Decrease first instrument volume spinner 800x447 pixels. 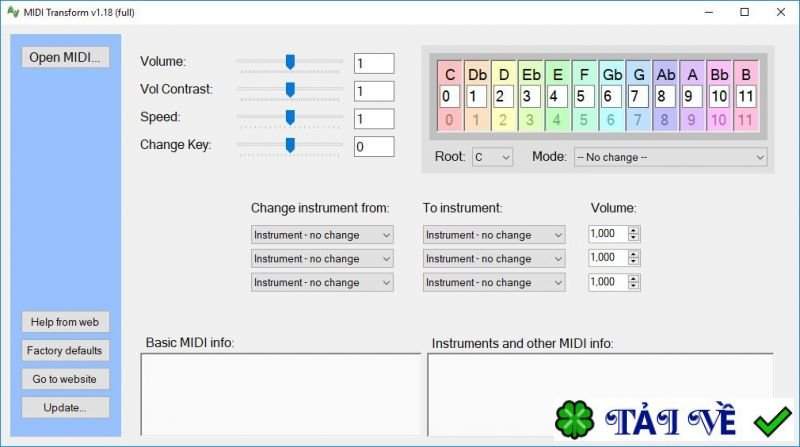click(633, 238)
